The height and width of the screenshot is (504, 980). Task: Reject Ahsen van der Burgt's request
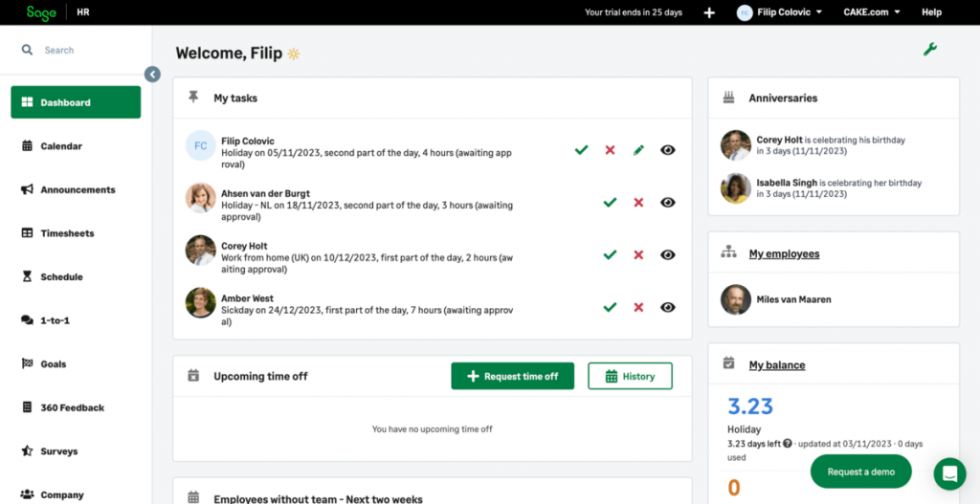click(638, 203)
